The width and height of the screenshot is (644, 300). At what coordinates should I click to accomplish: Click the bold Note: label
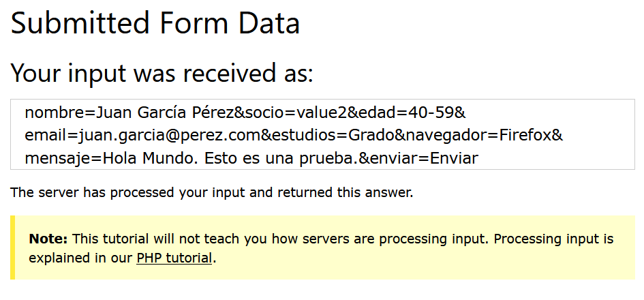click(48, 239)
